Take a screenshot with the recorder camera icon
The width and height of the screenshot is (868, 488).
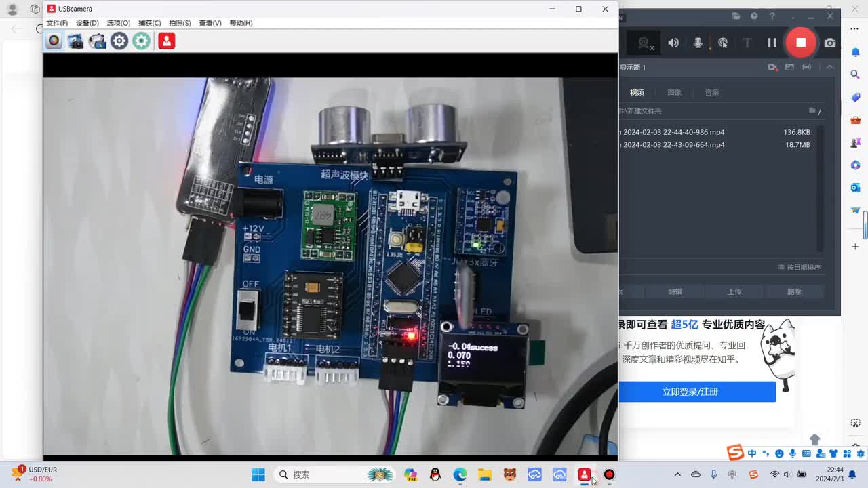coord(830,43)
